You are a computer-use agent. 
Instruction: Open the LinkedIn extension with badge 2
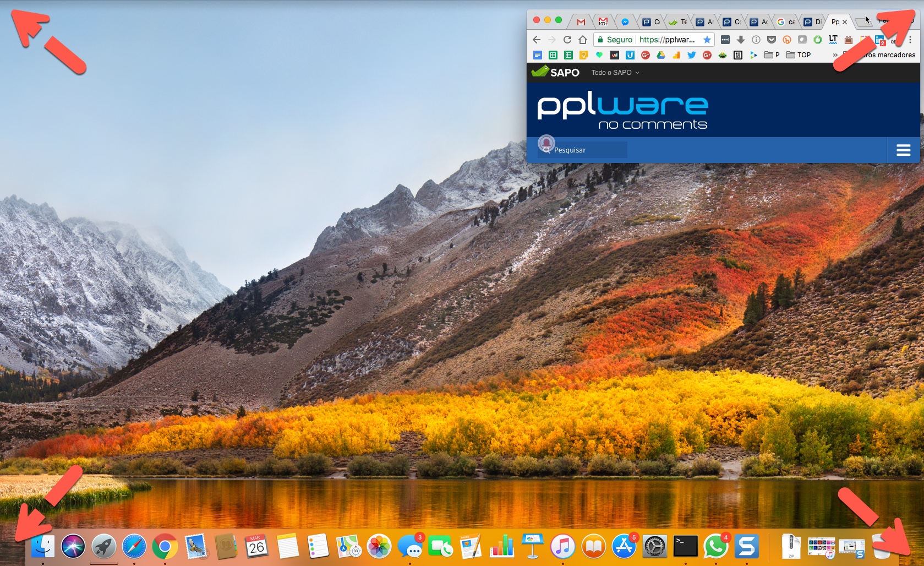pyautogui.click(x=880, y=40)
